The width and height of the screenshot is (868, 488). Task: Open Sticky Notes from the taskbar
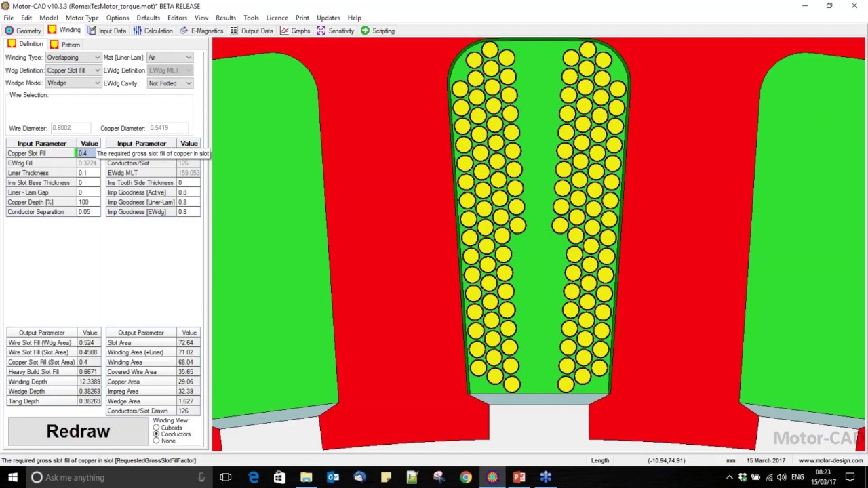386,477
